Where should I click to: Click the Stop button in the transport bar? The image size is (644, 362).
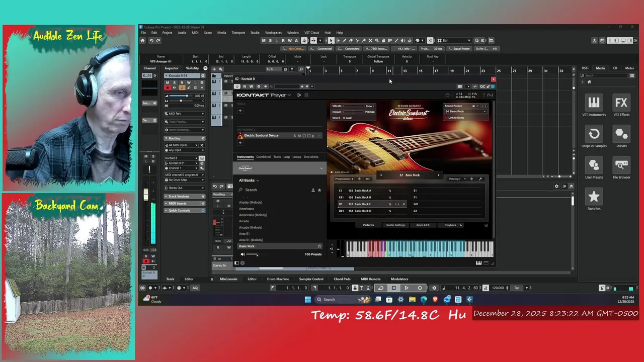[393, 288]
